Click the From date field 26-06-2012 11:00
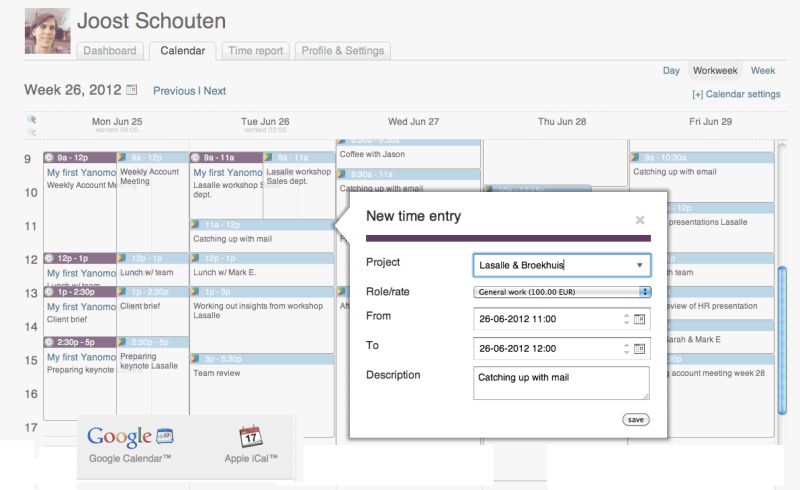The height and width of the screenshot is (490, 800). (547, 319)
